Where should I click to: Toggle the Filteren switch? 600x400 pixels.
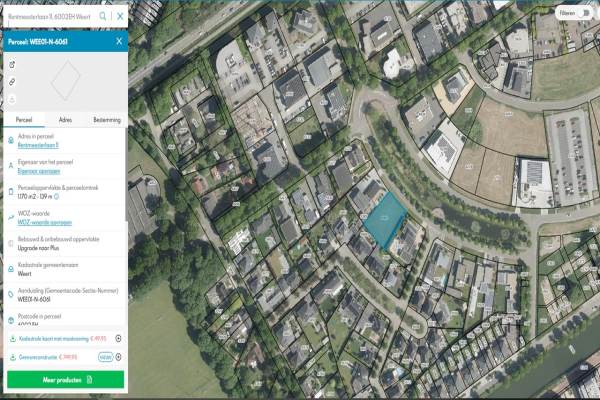585,13
